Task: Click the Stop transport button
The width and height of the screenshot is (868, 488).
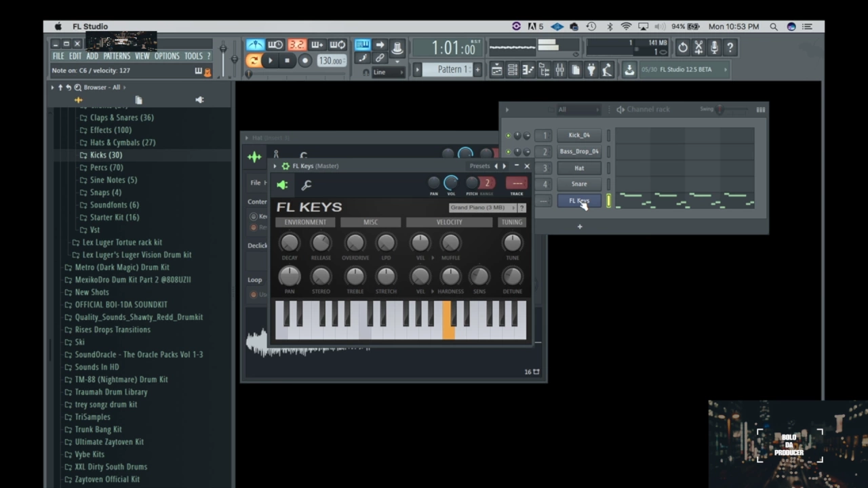Action: pyautogui.click(x=287, y=61)
